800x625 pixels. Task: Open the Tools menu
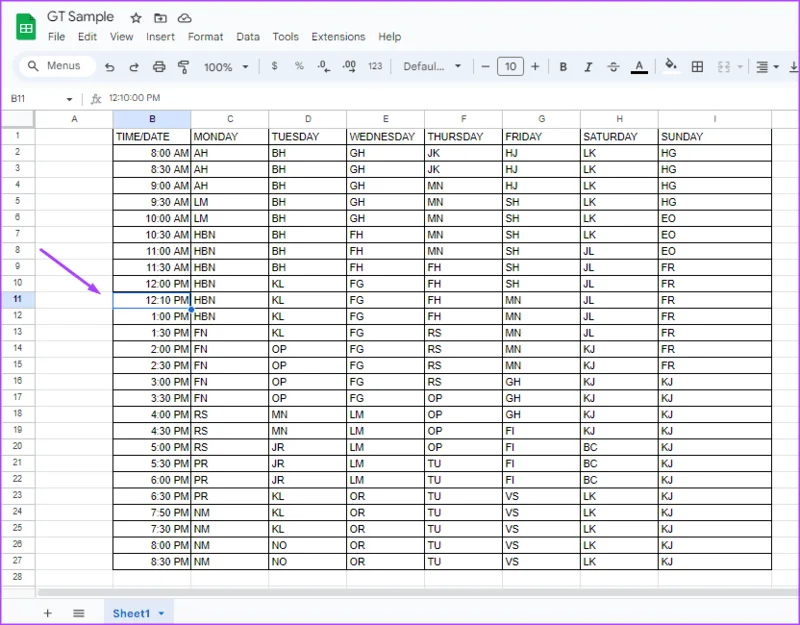[x=285, y=37]
